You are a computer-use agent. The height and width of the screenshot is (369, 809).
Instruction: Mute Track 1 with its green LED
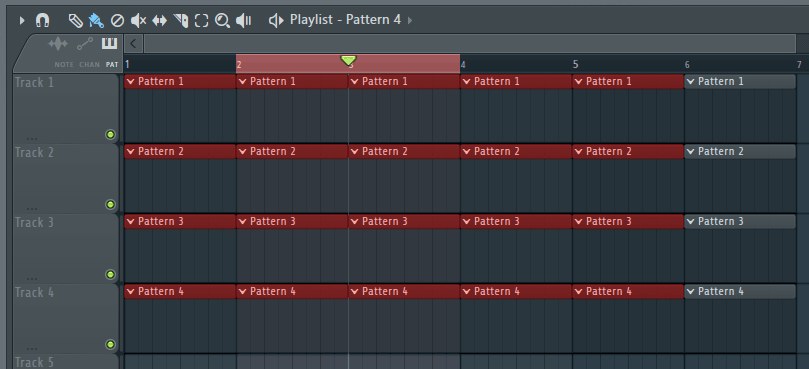click(110, 135)
